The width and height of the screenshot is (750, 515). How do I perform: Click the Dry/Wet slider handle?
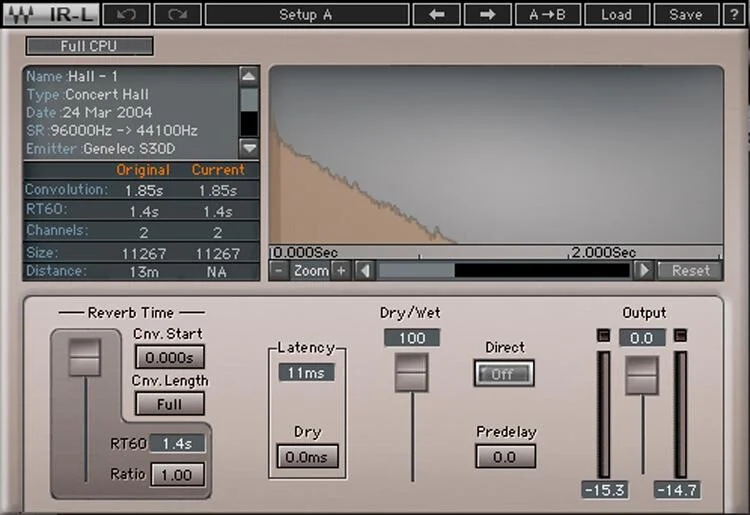(x=412, y=373)
